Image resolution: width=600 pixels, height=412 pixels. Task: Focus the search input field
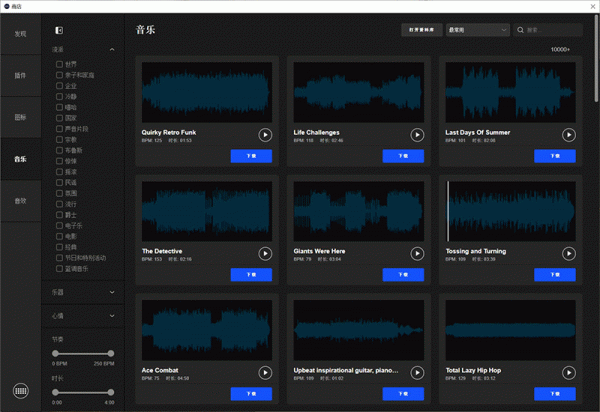click(550, 30)
